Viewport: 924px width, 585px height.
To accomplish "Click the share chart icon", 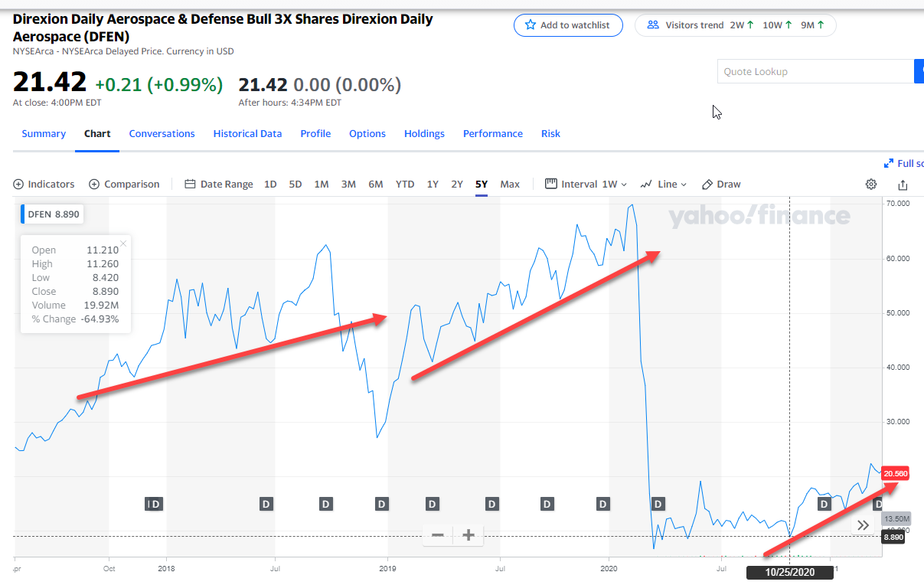I will tap(903, 184).
